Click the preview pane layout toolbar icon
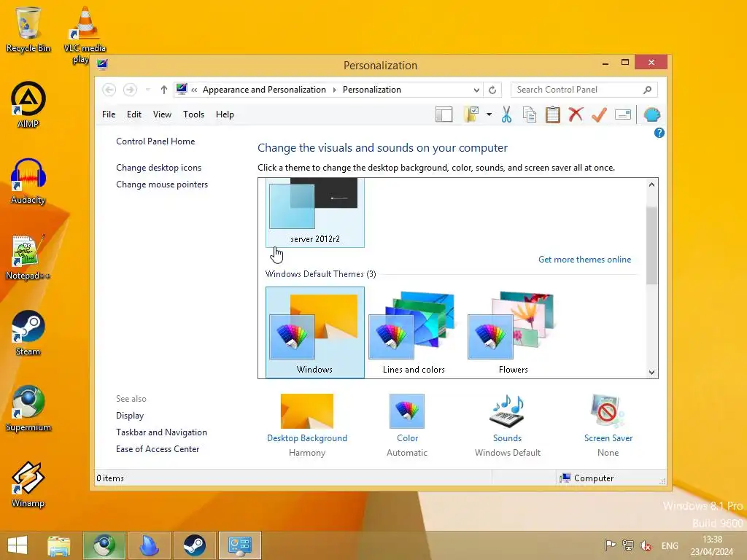The height and width of the screenshot is (560, 747). coord(444,114)
